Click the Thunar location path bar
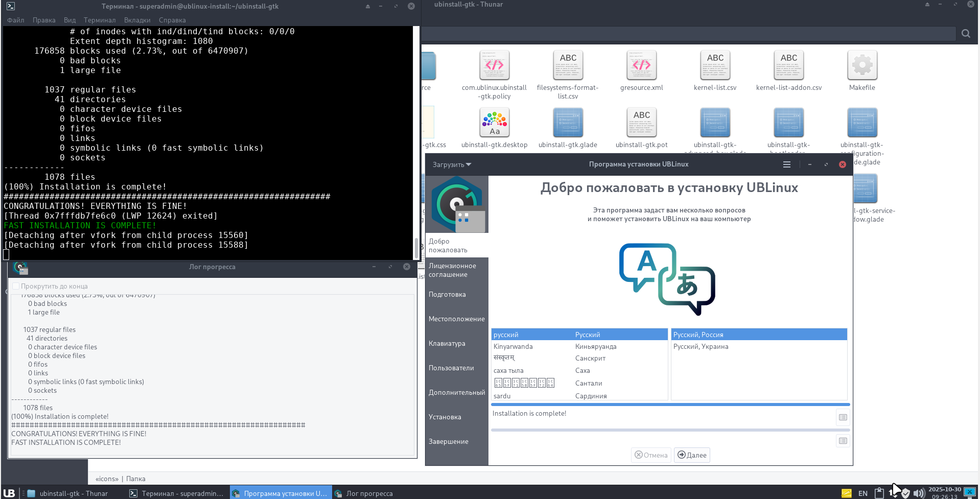Viewport: 980px width, 499px height. [x=688, y=34]
